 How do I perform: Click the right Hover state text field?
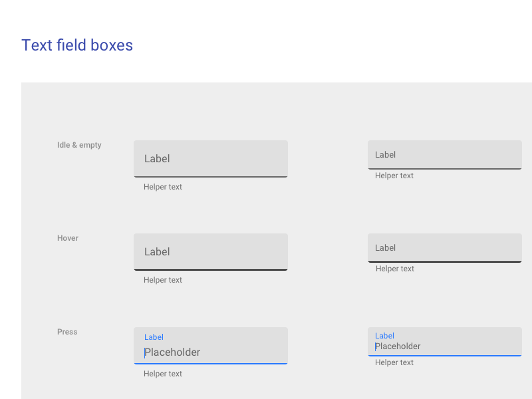(x=444, y=247)
